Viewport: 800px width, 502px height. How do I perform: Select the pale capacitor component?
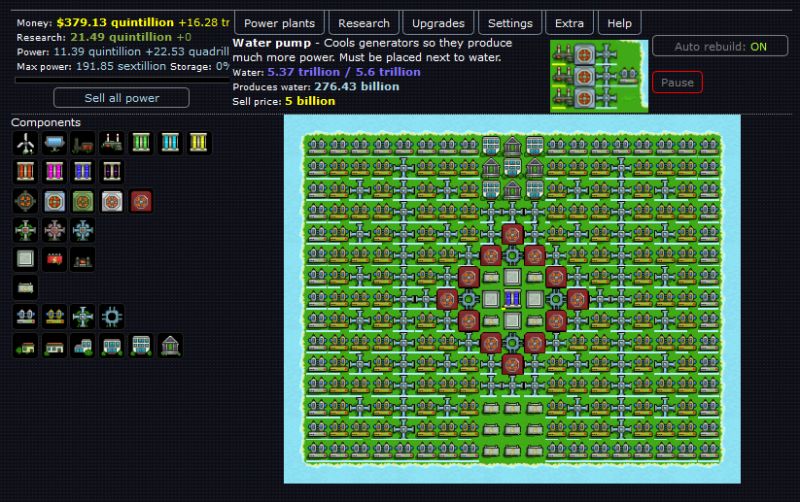click(x=25, y=288)
